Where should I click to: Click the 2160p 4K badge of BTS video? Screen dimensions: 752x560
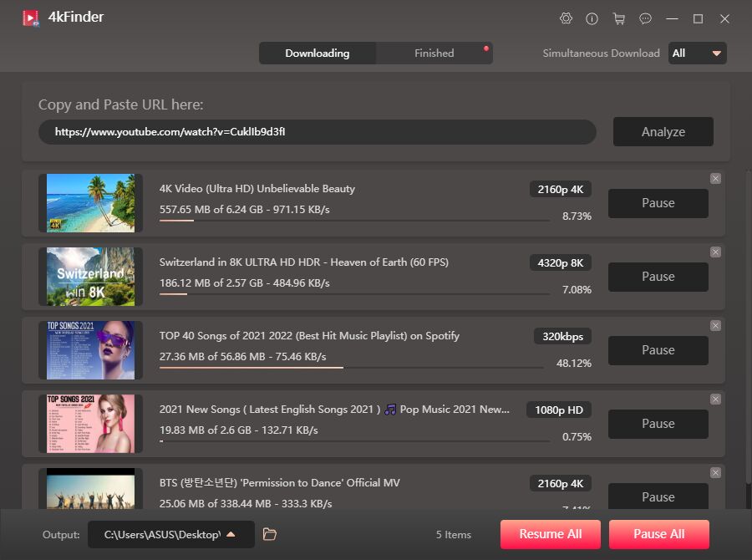(x=560, y=483)
